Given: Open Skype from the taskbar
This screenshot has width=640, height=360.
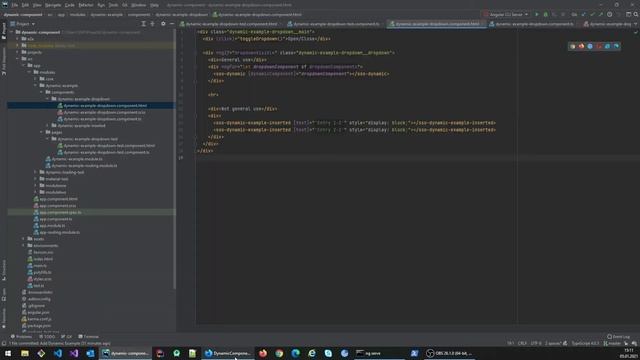Looking at the screenshot, I should tap(328, 353).
